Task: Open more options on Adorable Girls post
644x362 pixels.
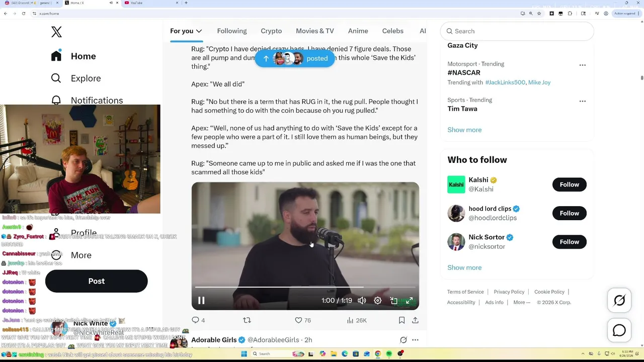Action: tap(415, 340)
